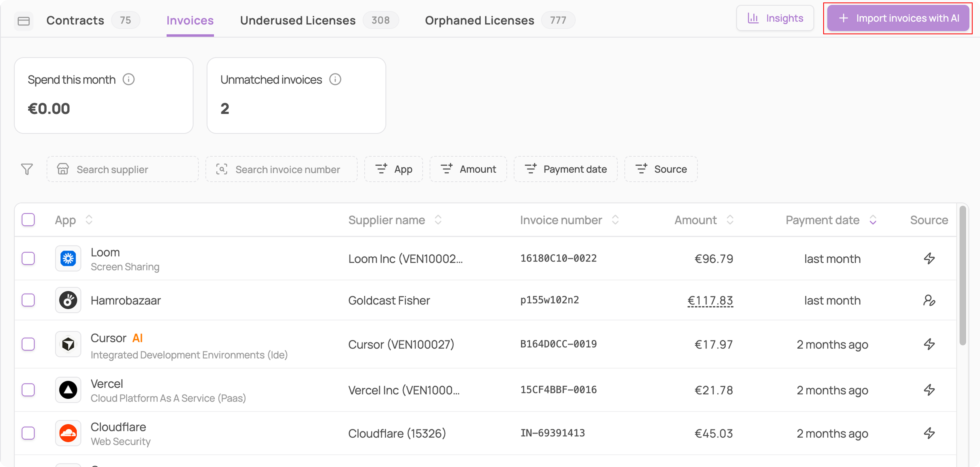This screenshot has width=980, height=467.
Task: Sort table by Supplier name column
Action: point(438,220)
